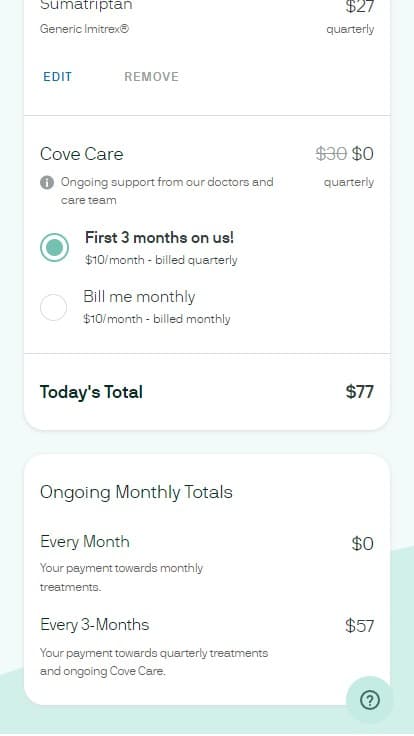Click the "$10/month - billed quarterly" text

161,260
